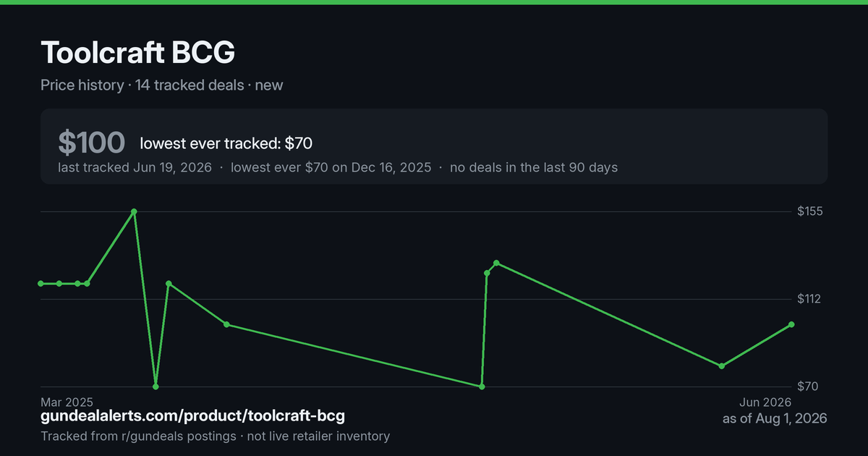Select the highest point after the mid-chart spike
This screenshot has height=456, width=868.
(x=496, y=263)
